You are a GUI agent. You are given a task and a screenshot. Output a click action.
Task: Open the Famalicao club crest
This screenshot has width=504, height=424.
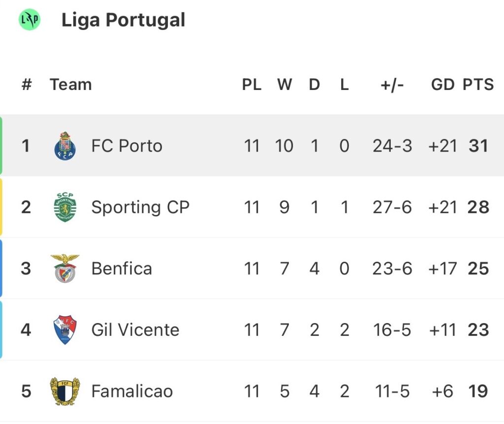coord(65,391)
